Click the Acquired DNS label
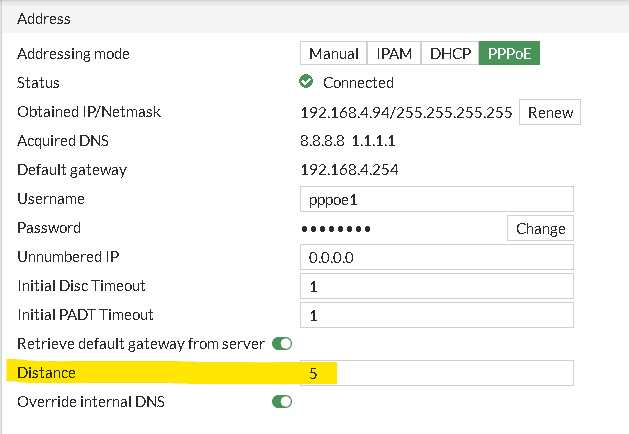Screen dimensions: 629x434 pos(63,141)
